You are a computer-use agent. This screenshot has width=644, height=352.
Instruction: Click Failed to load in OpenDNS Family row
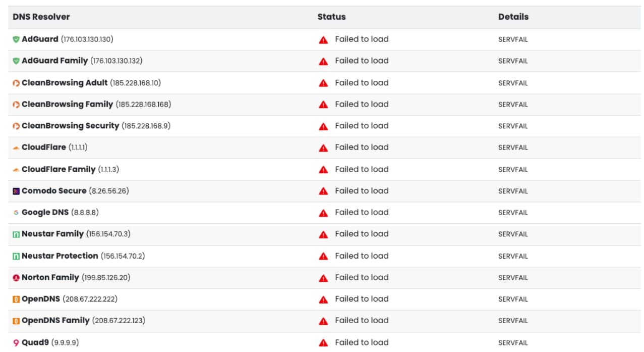pos(362,320)
